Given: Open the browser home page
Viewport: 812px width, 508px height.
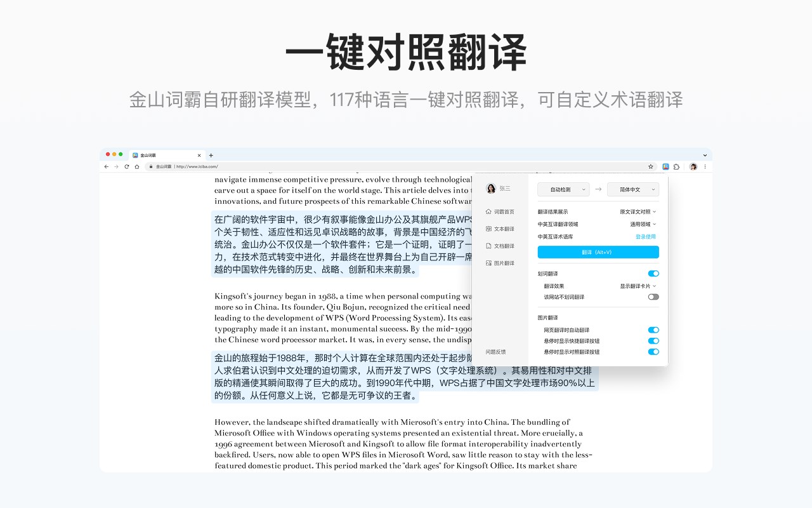Looking at the screenshot, I should tap(136, 166).
